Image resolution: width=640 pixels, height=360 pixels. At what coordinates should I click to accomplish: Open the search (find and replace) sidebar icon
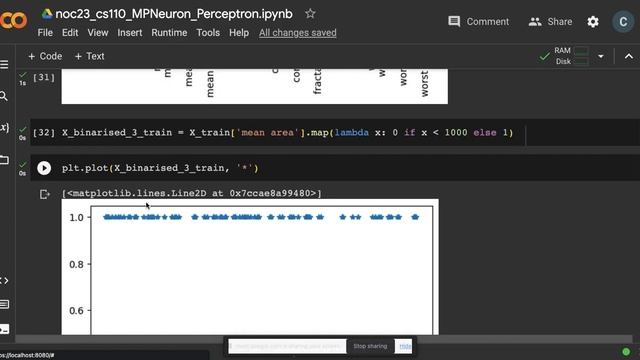(4, 96)
